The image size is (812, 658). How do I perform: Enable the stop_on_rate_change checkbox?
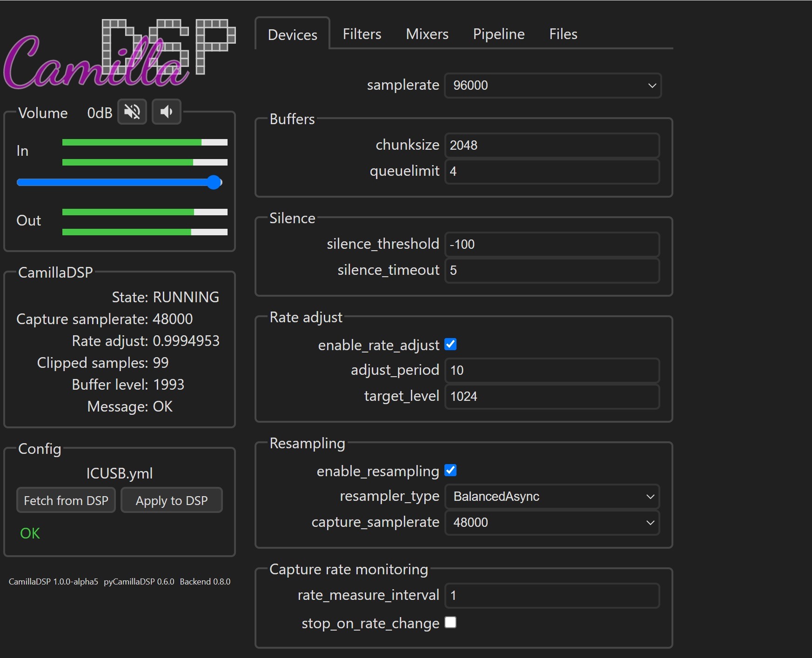(450, 622)
